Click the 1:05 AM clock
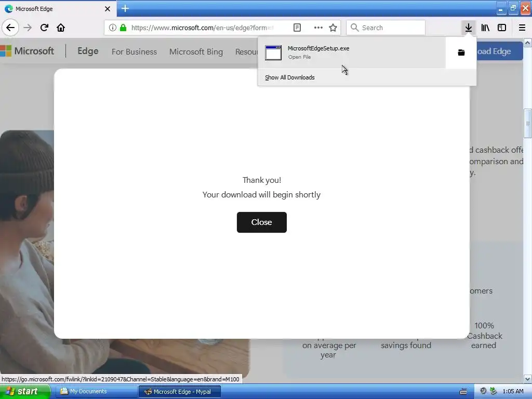Screen dimensions: 532x399 (x=513, y=392)
